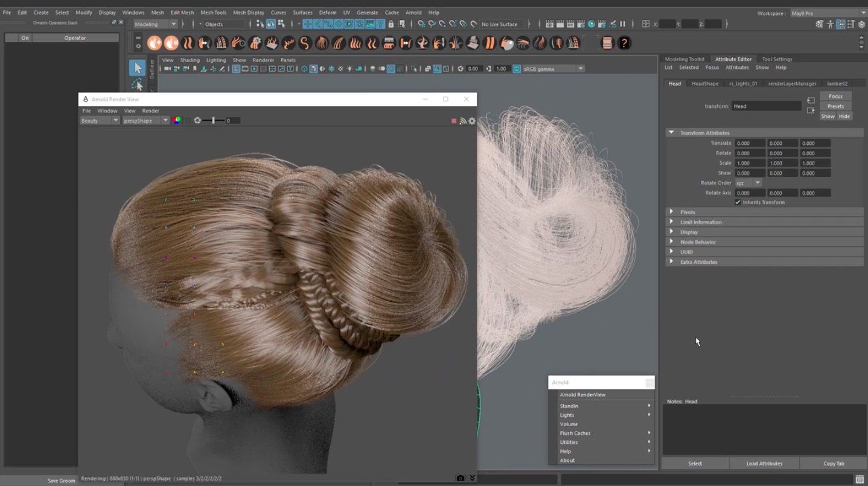Click the modeling toolkit icon at top right
The image size is (868, 486).
(819, 24)
